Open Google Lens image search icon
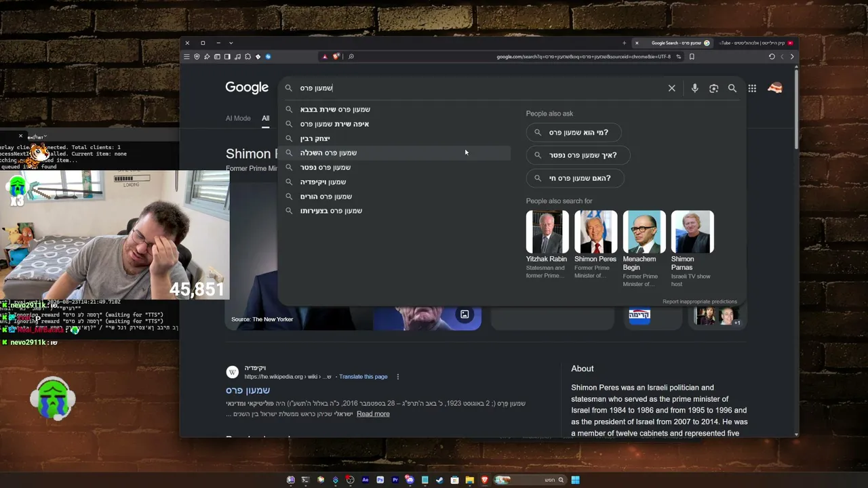 [713, 88]
